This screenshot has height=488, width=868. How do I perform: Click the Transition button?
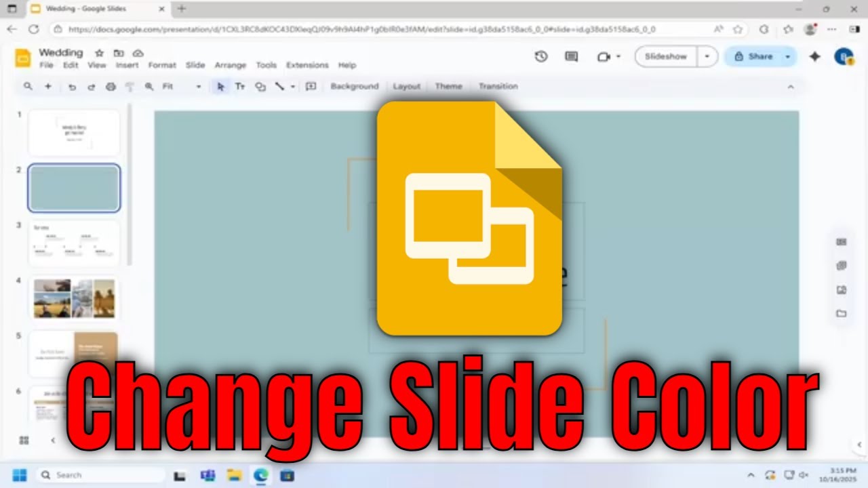[498, 87]
